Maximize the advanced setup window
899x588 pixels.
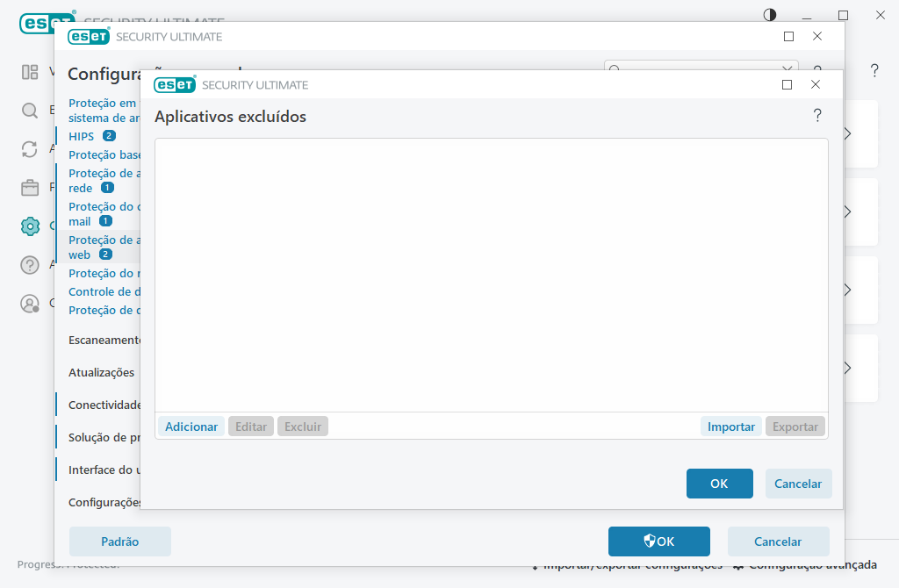(x=789, y=37)
